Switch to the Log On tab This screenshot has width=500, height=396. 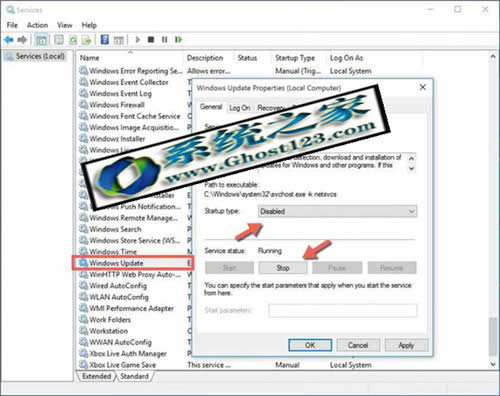(239, 108)
